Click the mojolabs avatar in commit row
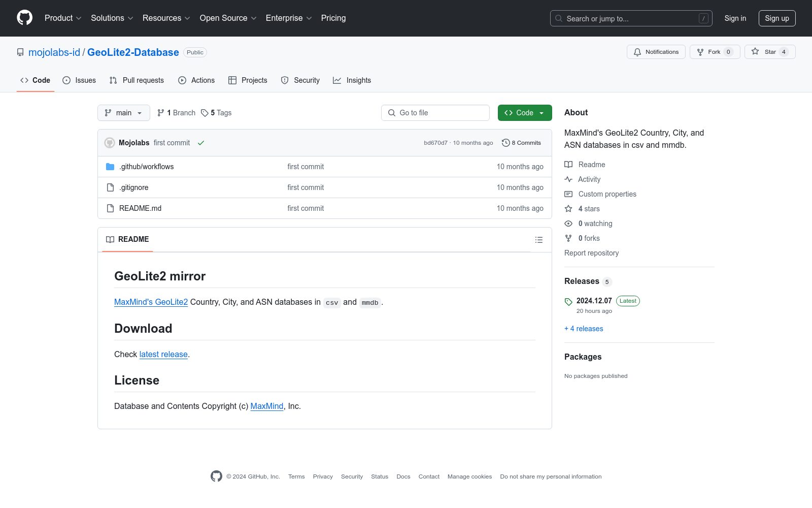Image resolution: width=812 pixels, height=508 pixels. tap(110, 143)
